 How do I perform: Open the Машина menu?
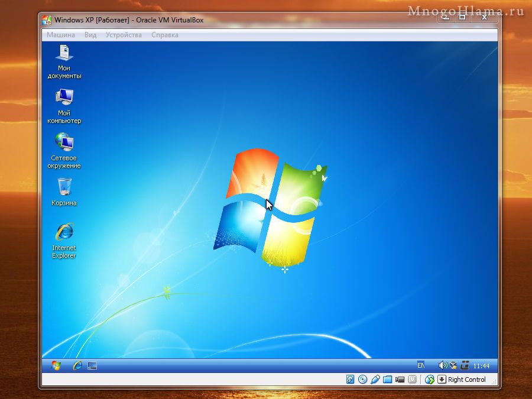click(x=61, y=35)
